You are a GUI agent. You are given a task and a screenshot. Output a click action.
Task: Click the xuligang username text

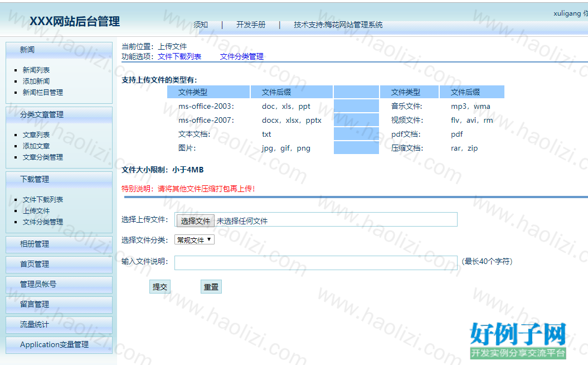click(x=567, y=13)
